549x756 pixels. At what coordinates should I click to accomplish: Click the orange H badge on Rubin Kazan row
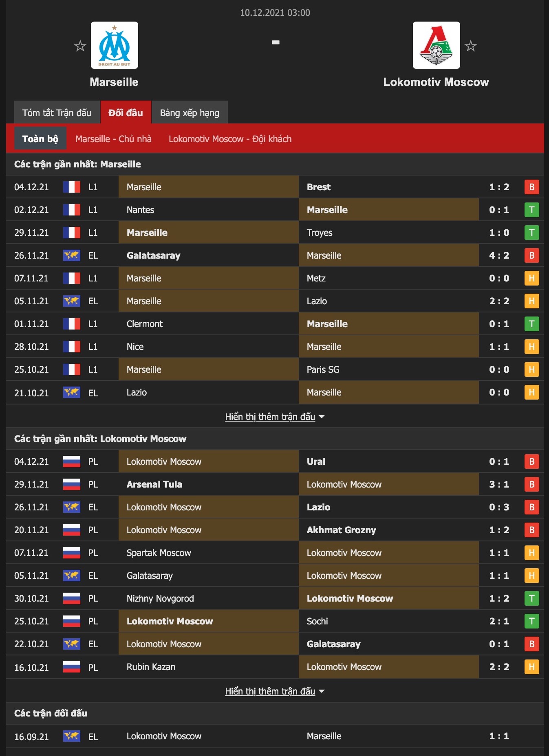(x=531, y=667)
